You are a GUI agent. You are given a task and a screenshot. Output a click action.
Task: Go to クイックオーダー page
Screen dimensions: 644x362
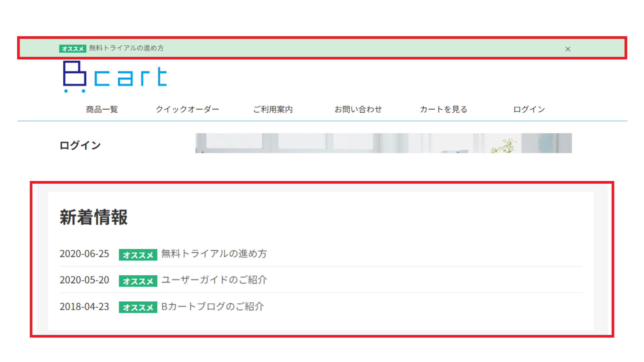click(187, 110)
